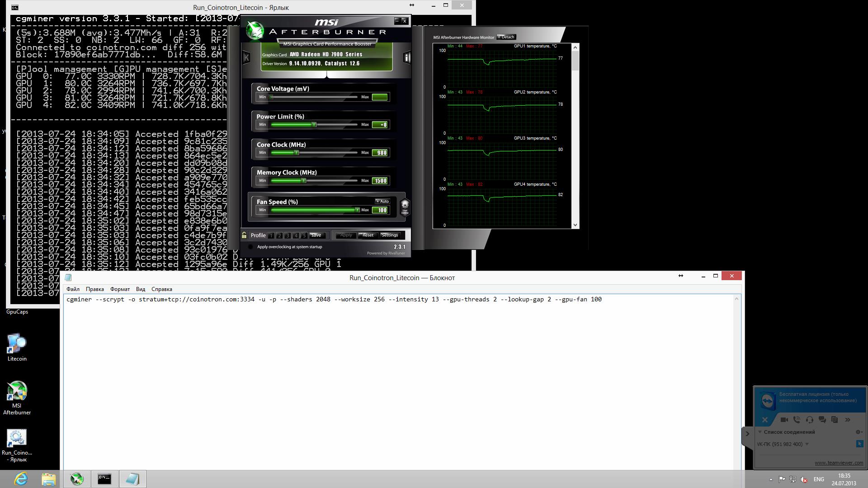Adjust the Power Limit slider handle
The image size is (868, 488).
314,125
